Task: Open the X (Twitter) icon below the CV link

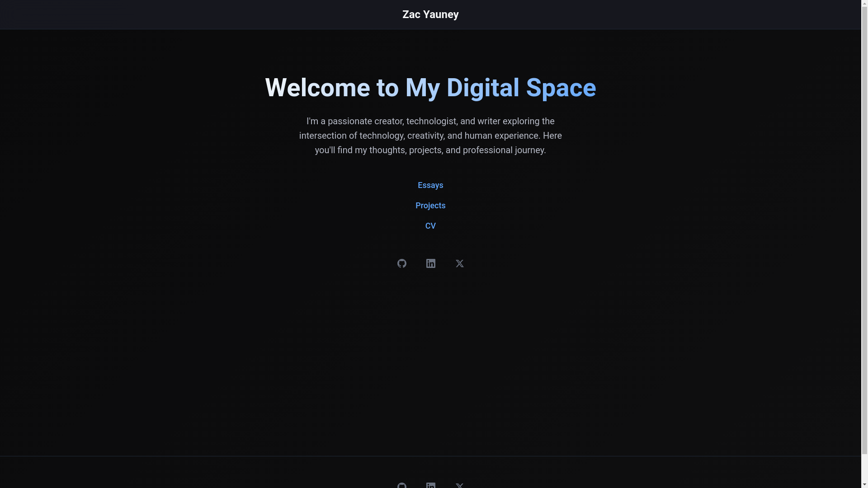Action: (460, 263)
